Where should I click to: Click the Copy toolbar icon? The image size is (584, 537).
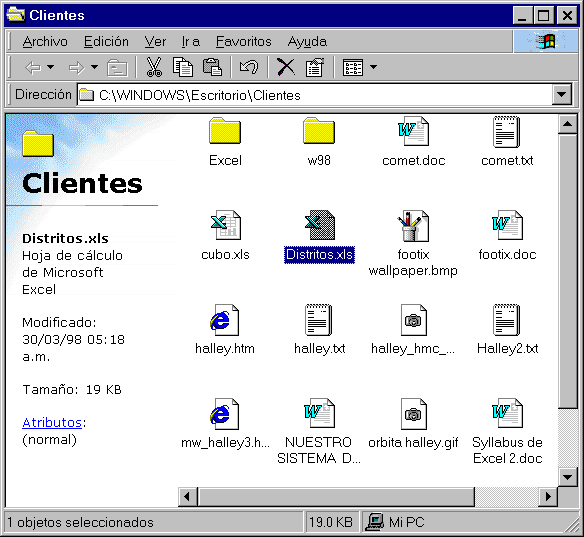tap(183, 67)
